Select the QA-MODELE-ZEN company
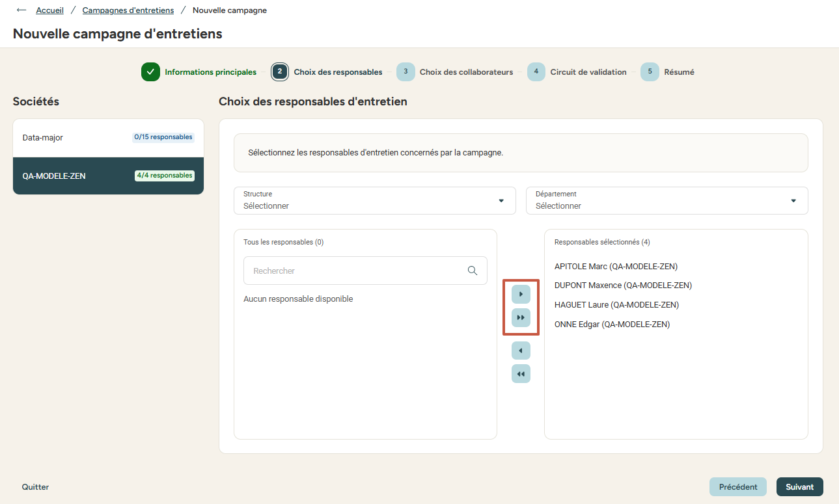Screen dimensions: 839x504 108,176
